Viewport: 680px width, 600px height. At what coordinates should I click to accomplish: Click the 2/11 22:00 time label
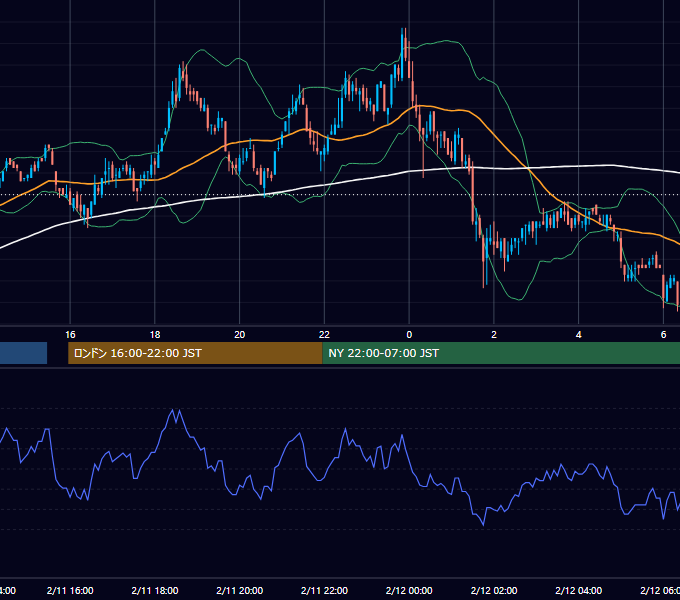point(324,590)
